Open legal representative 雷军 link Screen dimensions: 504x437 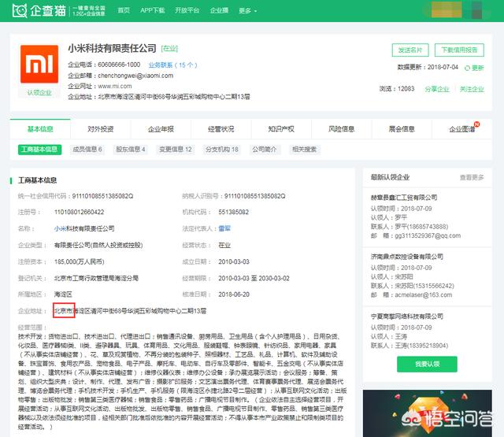click(224, 228)
